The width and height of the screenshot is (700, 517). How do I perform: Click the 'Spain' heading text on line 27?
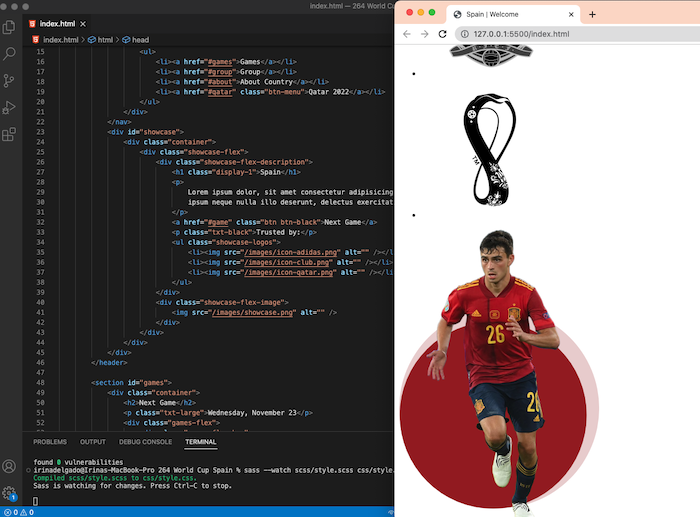click(x=270, y=172)
